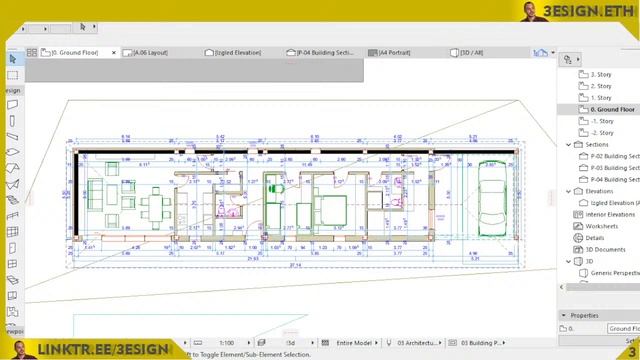
Task: Collapse the Elevations tree group
Action: (569, 191)
